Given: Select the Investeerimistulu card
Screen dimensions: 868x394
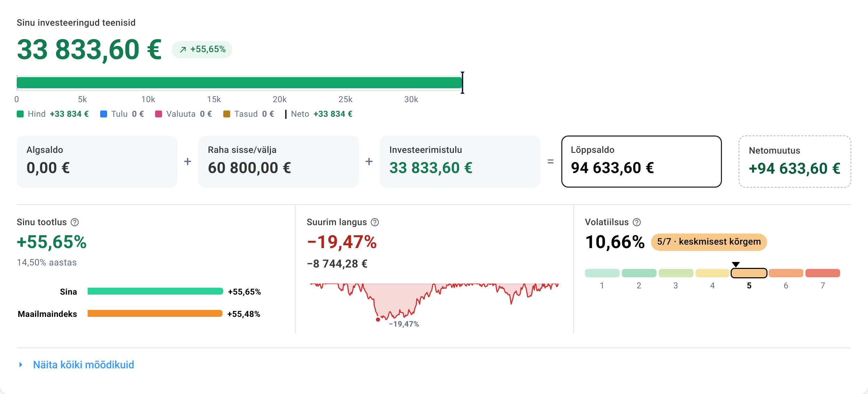Looking at the screenshot, I should 460,162.
